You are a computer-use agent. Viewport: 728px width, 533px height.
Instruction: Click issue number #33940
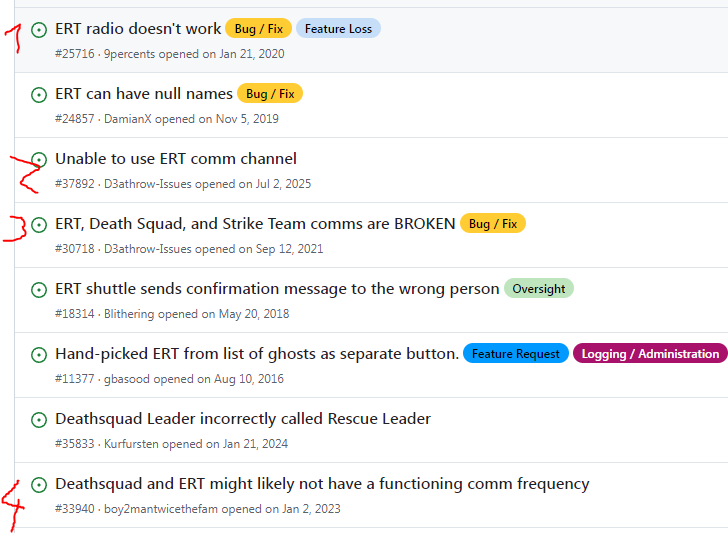(x=75, y=509)
